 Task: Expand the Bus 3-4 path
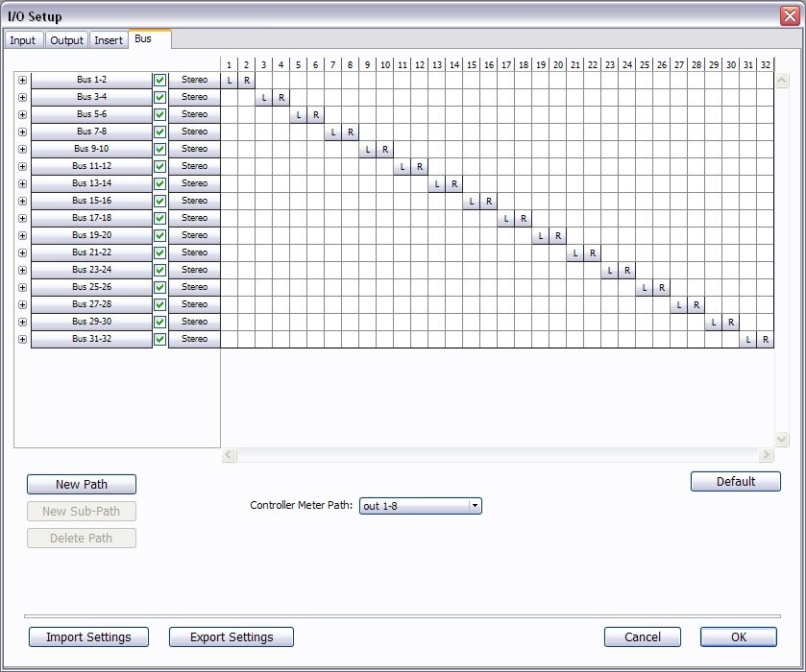click(22, 98)
